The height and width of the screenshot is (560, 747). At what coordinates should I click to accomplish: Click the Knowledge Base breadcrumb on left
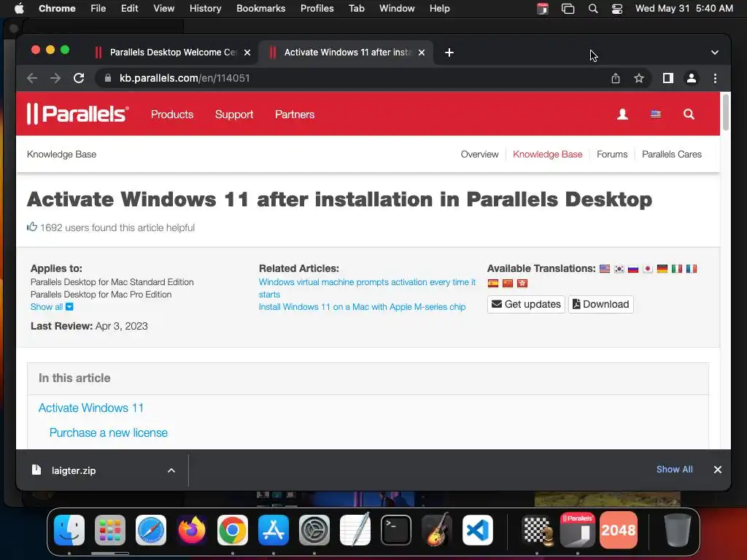[x=61, y=155]
